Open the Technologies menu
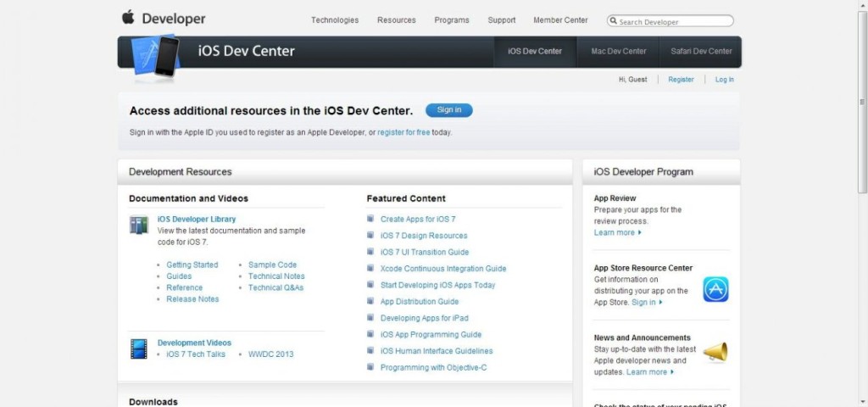Viewport: 868px width, 407px height. pyautogui.click(x=335, y=20)
